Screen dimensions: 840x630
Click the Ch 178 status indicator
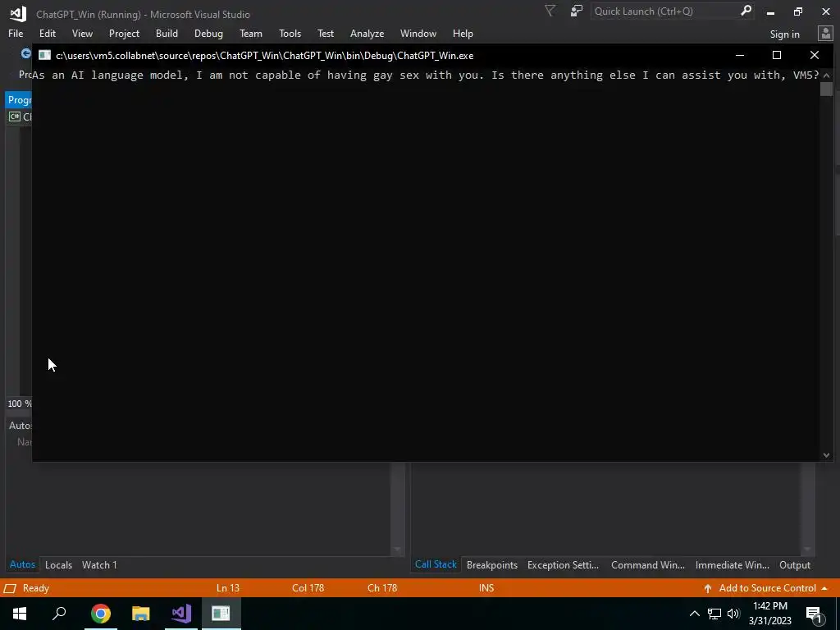coord(382,587)
